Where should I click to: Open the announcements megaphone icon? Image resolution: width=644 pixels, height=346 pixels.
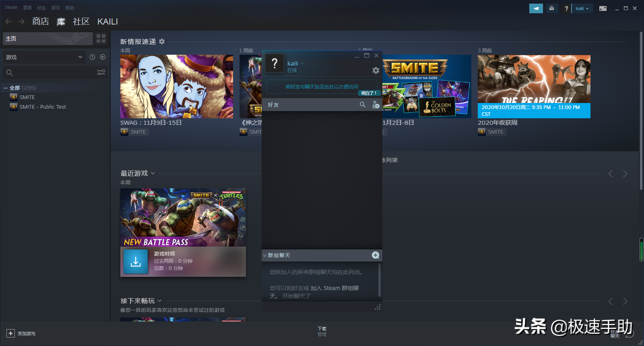point(536,8)
